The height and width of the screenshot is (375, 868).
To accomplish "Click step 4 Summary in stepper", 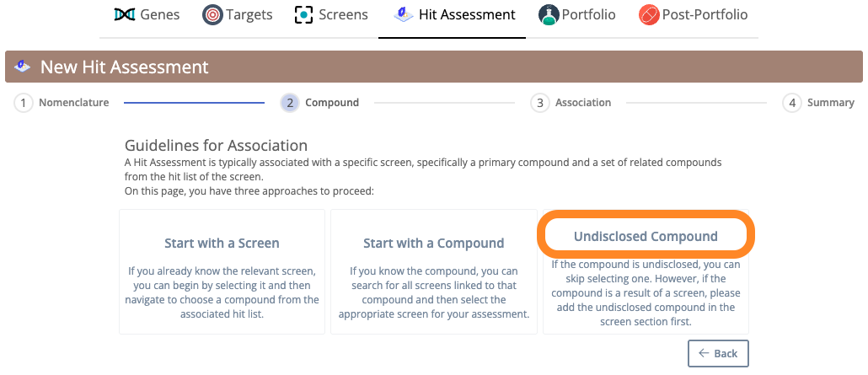I will (x=818, y=103).
